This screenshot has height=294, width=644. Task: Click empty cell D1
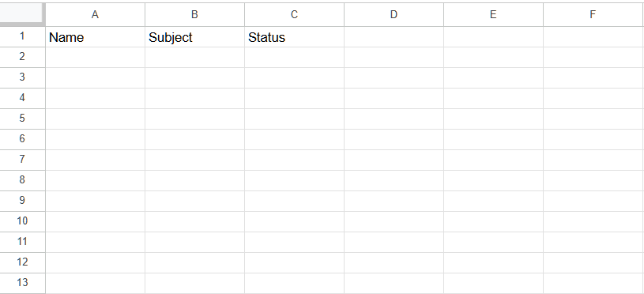pyautogui.click(x=394, y=37)
